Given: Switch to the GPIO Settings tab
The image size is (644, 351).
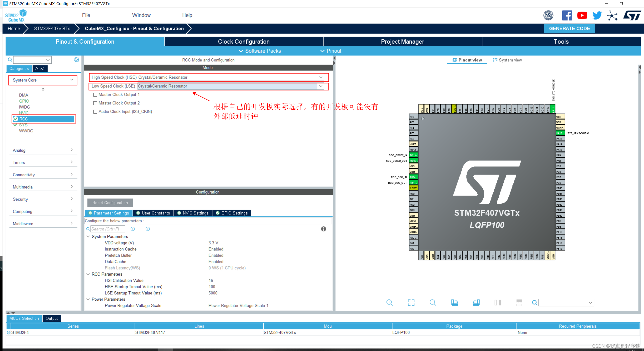Looking at the screenshot, I should 232,213.
